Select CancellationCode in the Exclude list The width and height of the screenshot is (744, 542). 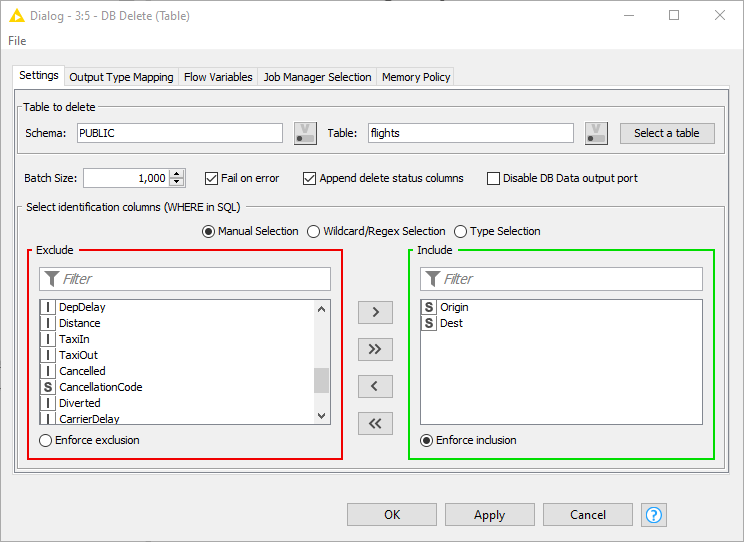177,387
